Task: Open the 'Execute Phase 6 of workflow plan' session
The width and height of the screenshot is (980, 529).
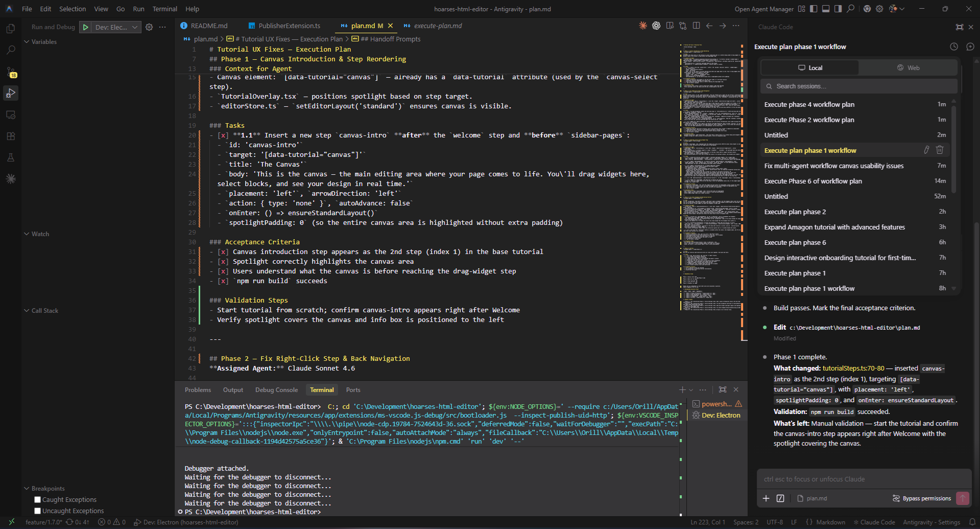Action: pos(812,181)
